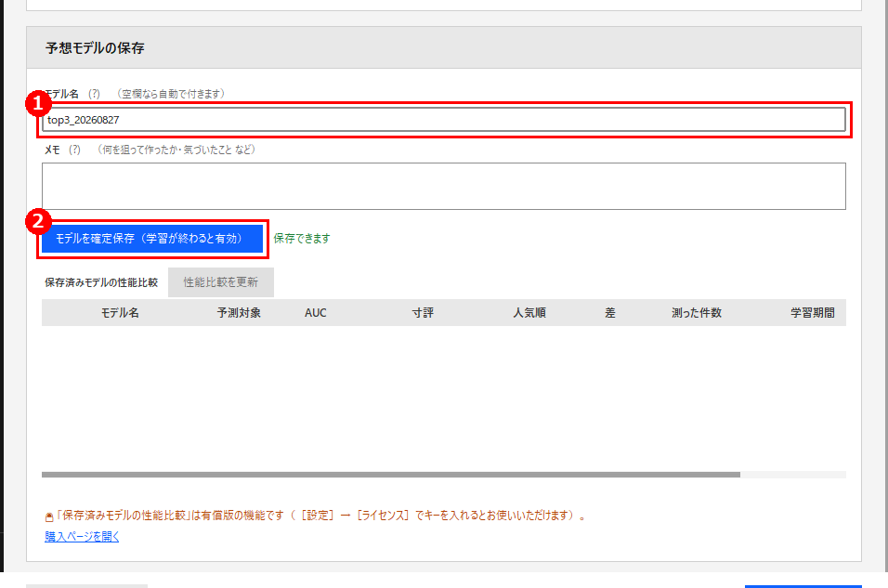Screen dimensions: 888x588
Task: Click the 性能比較を更新 button
Action: 221,282
